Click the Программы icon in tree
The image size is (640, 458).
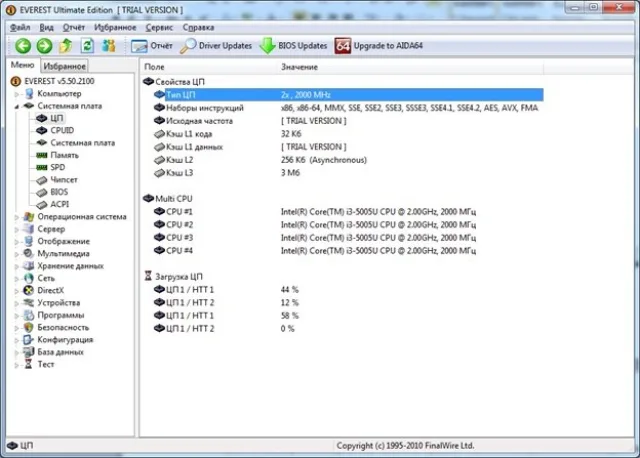29,315
